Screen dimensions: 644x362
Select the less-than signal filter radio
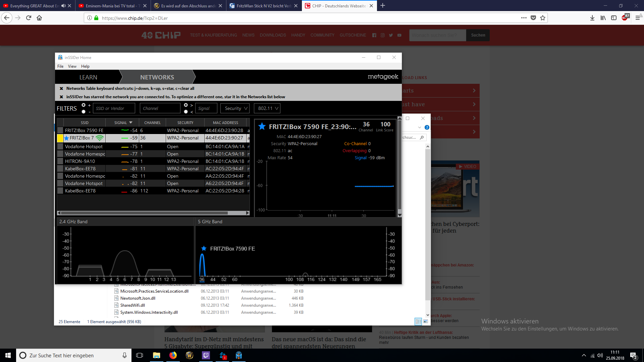click(186, 112)
